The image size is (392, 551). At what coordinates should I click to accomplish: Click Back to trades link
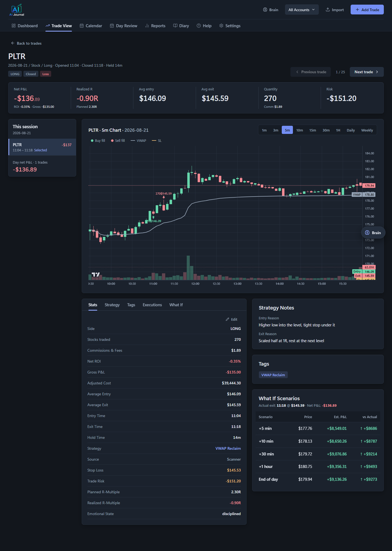pos(26,43)
